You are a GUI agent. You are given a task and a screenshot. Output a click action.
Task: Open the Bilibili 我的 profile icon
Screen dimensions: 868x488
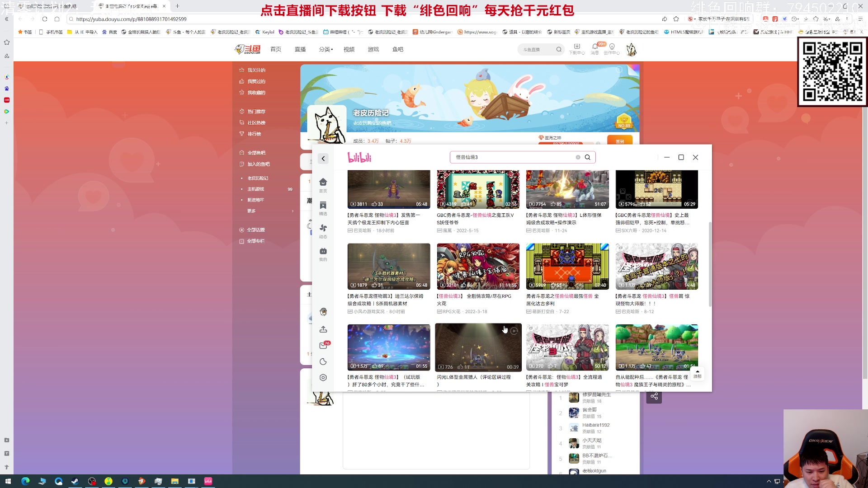[323, 253]
